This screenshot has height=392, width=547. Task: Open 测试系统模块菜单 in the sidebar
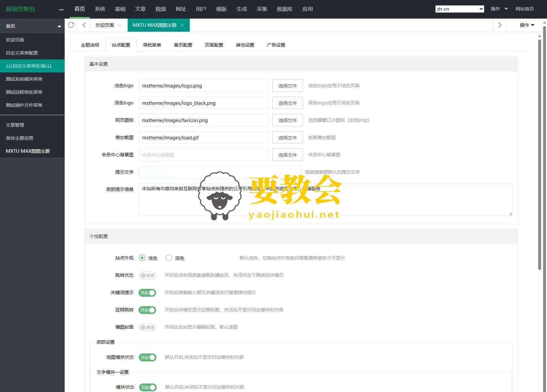[32, 79]
